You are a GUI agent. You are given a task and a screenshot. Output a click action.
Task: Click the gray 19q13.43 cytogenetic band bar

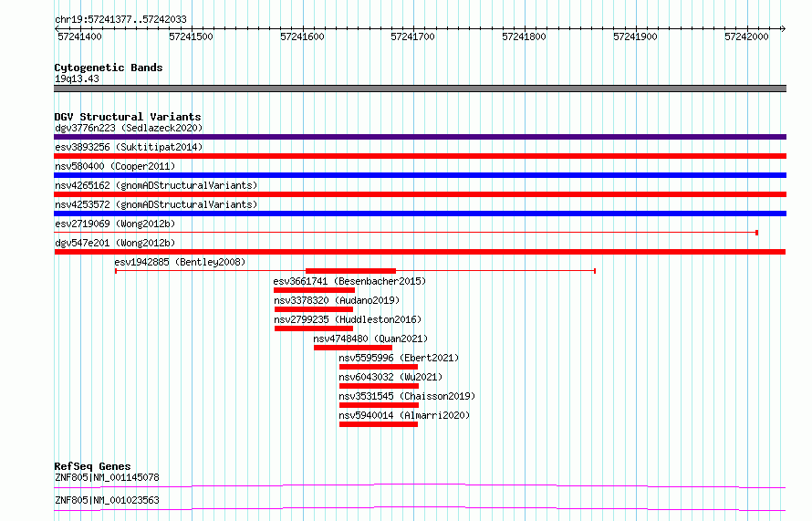click(x=420, y=89)
